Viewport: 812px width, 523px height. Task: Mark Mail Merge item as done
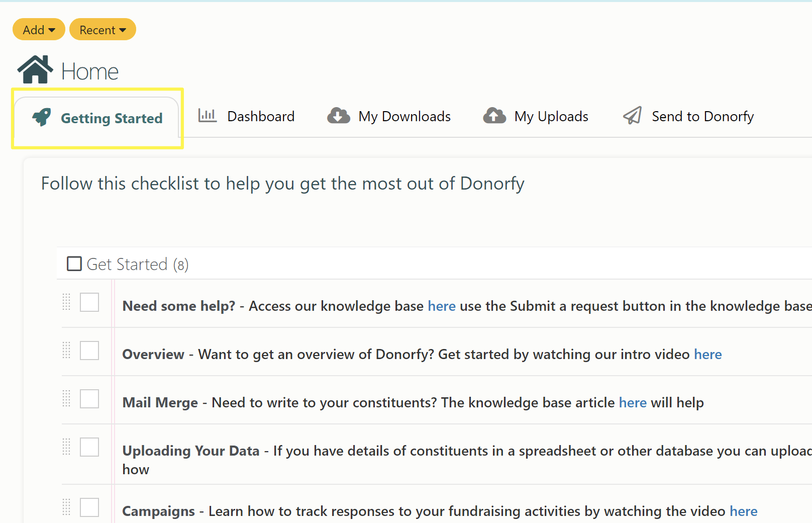pos(89,399)
